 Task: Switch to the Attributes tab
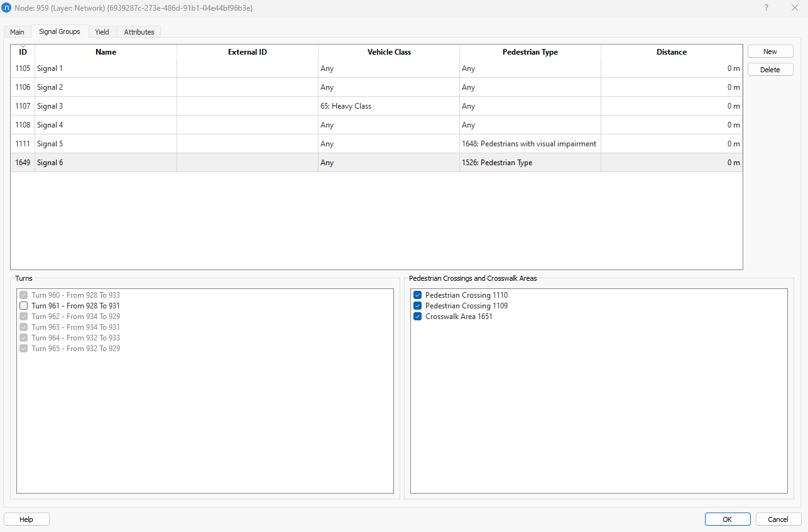point(139,32)
